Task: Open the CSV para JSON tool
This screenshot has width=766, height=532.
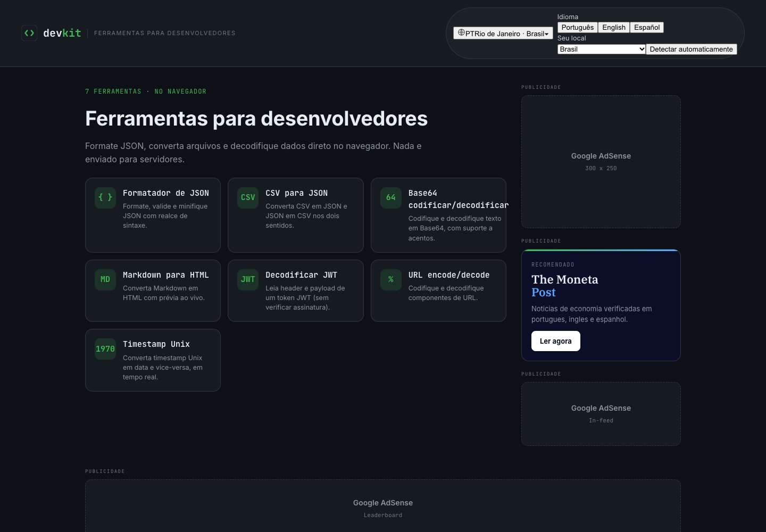Action: pos(296,215)
